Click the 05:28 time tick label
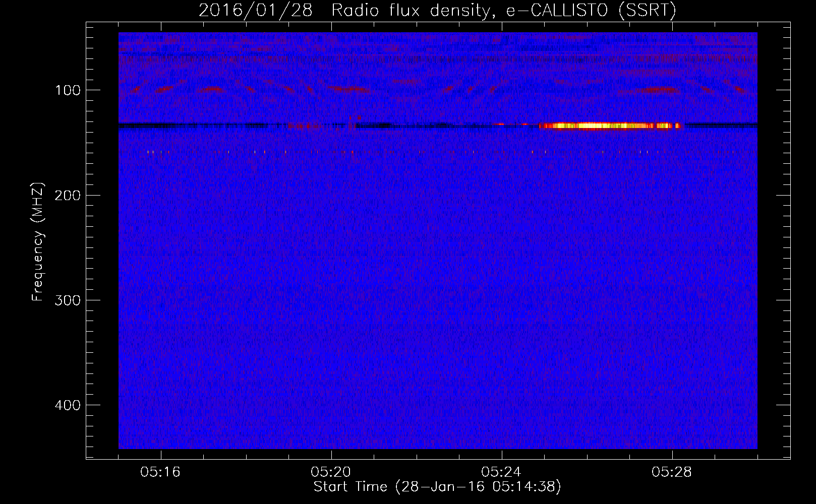 (672, 472)
